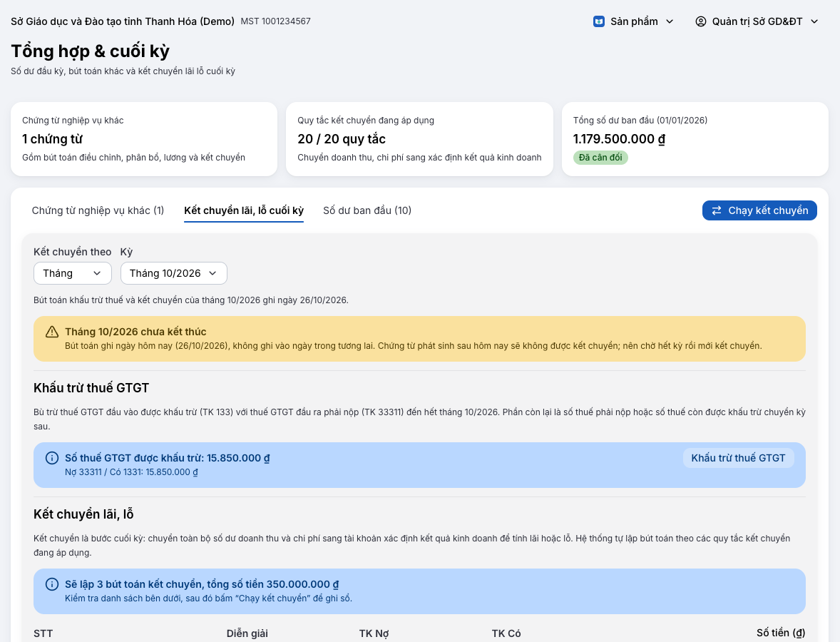Run Chạy kết chuyển button

pyautogui.click(x=759, y=210)
